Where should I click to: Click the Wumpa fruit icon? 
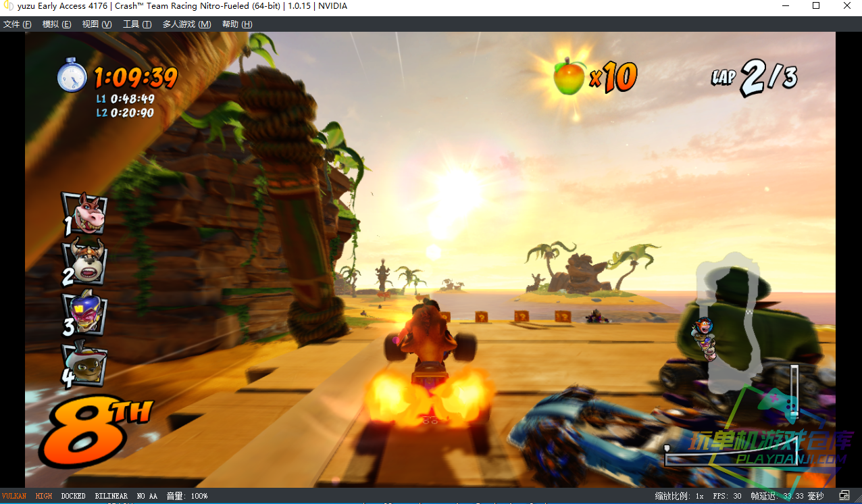pyautogui.click(x=569, y=76)
